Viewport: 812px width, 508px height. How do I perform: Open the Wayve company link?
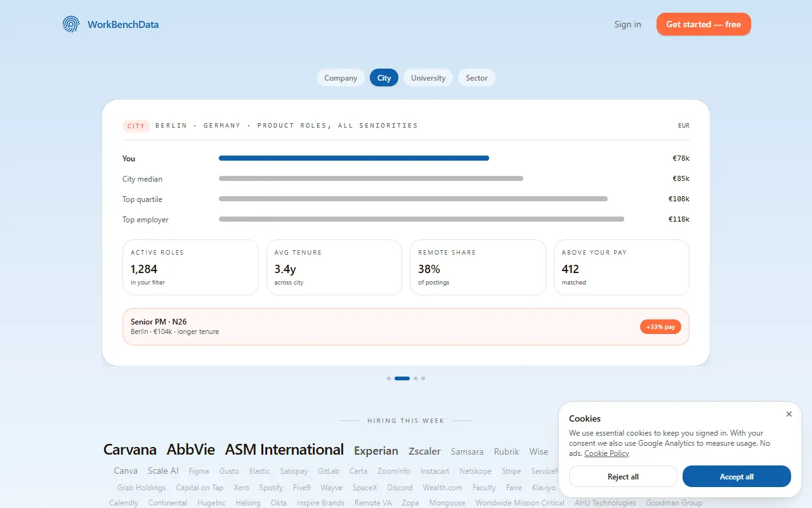331,488
